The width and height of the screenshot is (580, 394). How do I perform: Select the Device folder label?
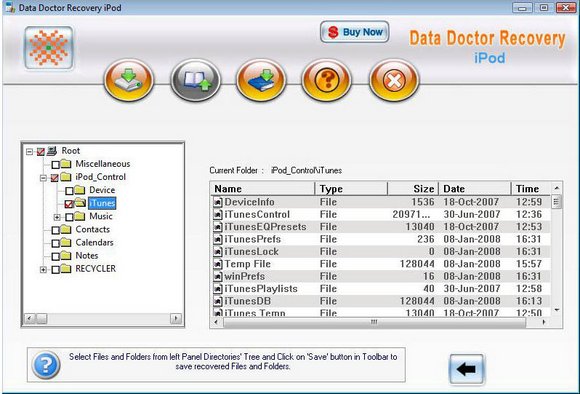click(x=102, y=190)
